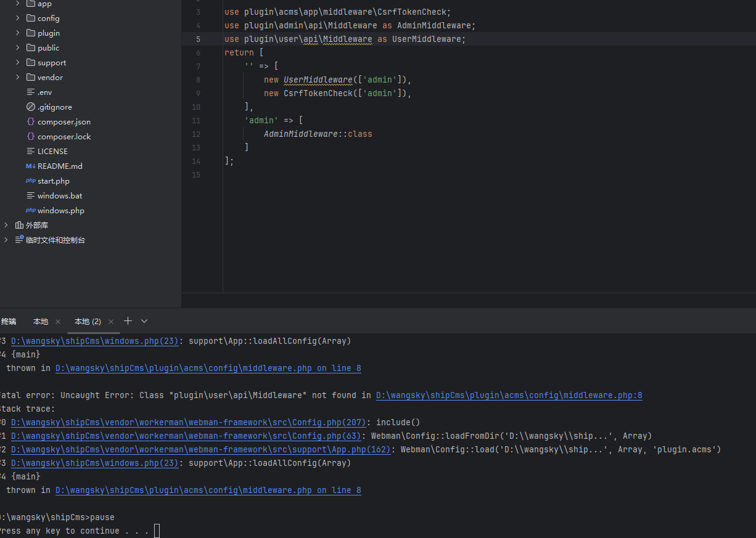The width and height of the screenshot is (756, 538).
Task: Open the terminal options dropdown arrow
Action: [144, 321]
